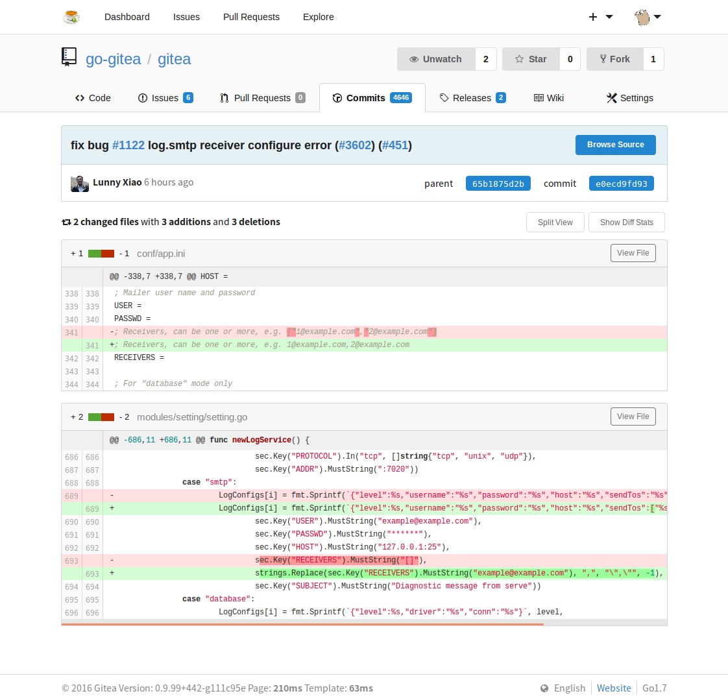Open Lunny Xiao's avatar
Image resolution: width=728 pixels, height=700 pixels.
tap(79, 184)
